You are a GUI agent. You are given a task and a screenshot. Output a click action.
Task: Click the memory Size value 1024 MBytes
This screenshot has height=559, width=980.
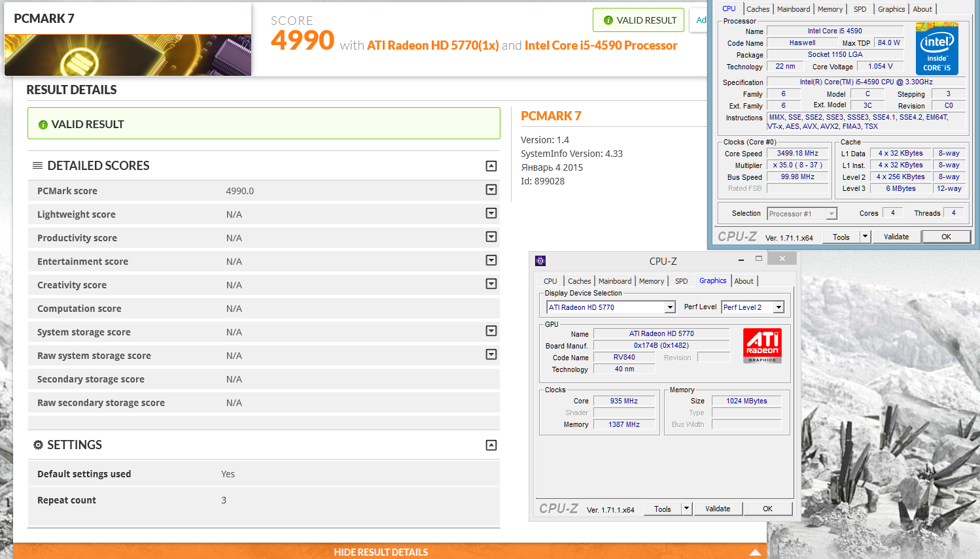point(746,401)
